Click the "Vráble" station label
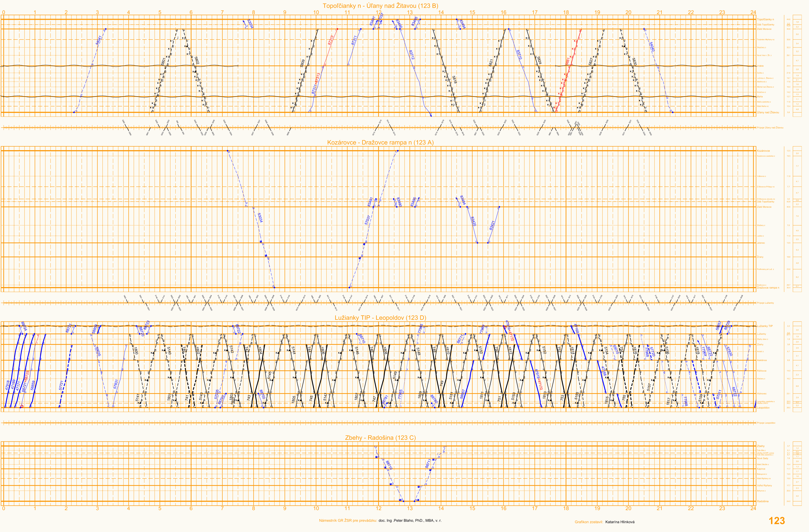Viewport: 809px width, 532px height. (x=760, y=66)
